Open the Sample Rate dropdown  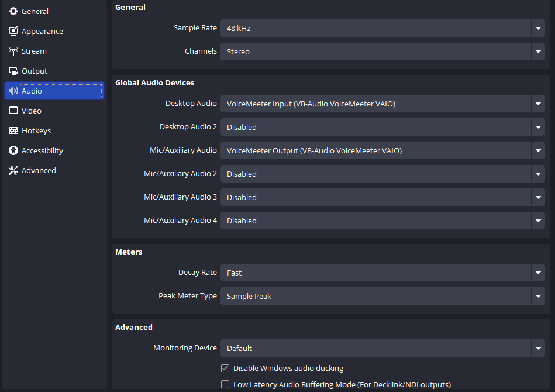382,28
